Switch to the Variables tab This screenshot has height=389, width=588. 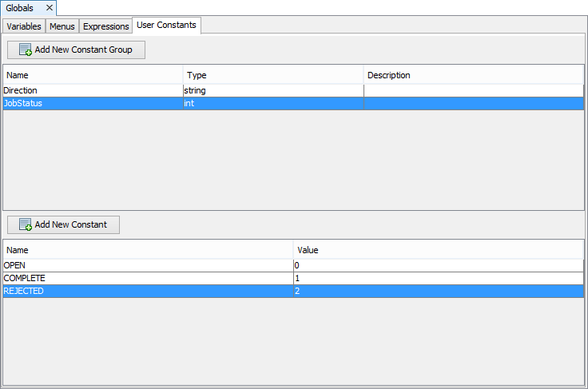click(25, 26)
